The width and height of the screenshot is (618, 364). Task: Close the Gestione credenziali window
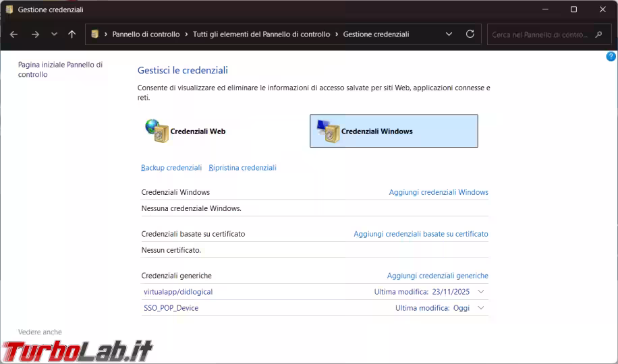point(602,9)
